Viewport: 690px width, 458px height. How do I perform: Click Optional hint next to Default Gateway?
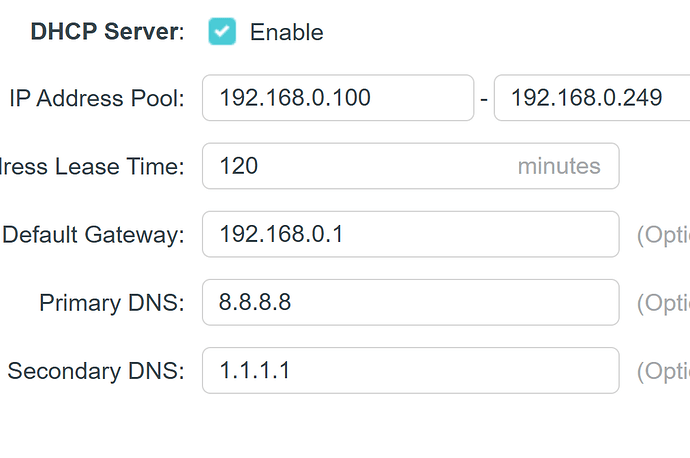(663, 235)
